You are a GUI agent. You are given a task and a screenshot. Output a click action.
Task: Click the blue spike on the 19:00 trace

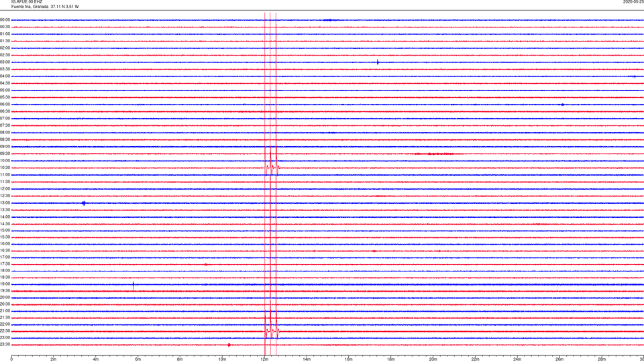tap(133, 286)
